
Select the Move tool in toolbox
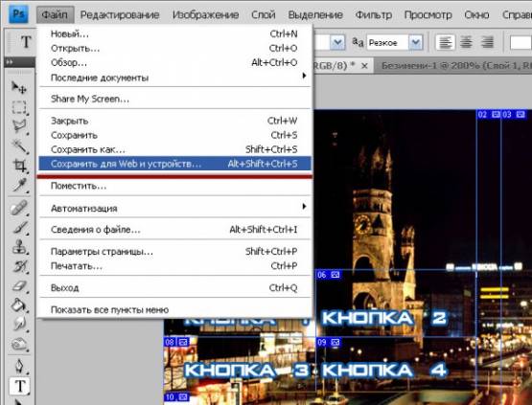coord(19,88)
